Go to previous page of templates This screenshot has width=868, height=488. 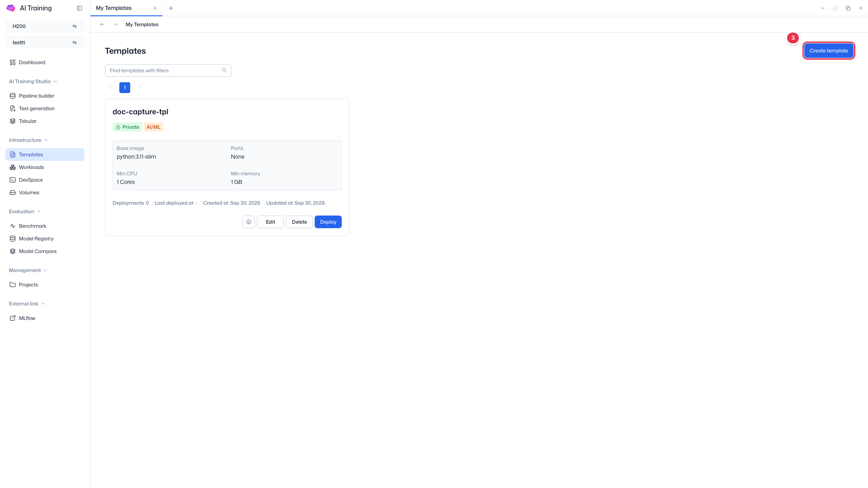click(x=110, y=88)
